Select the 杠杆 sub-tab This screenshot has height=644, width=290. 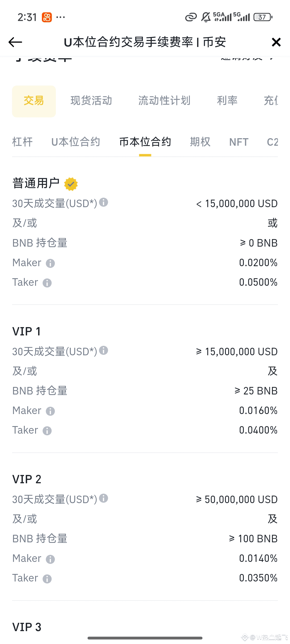coord(23,142)
